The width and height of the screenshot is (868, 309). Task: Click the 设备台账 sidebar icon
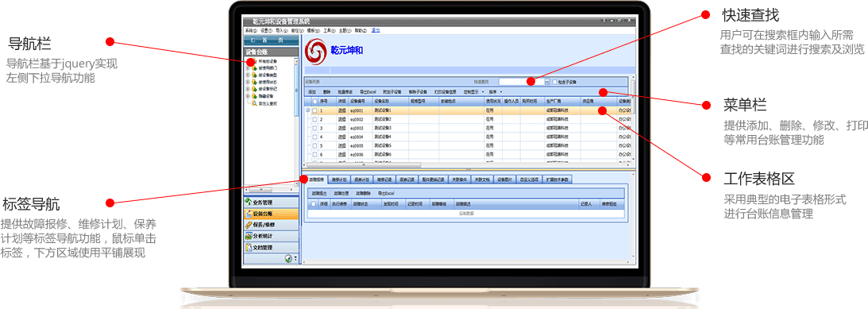pyautogui.click(x=249, y=213)
